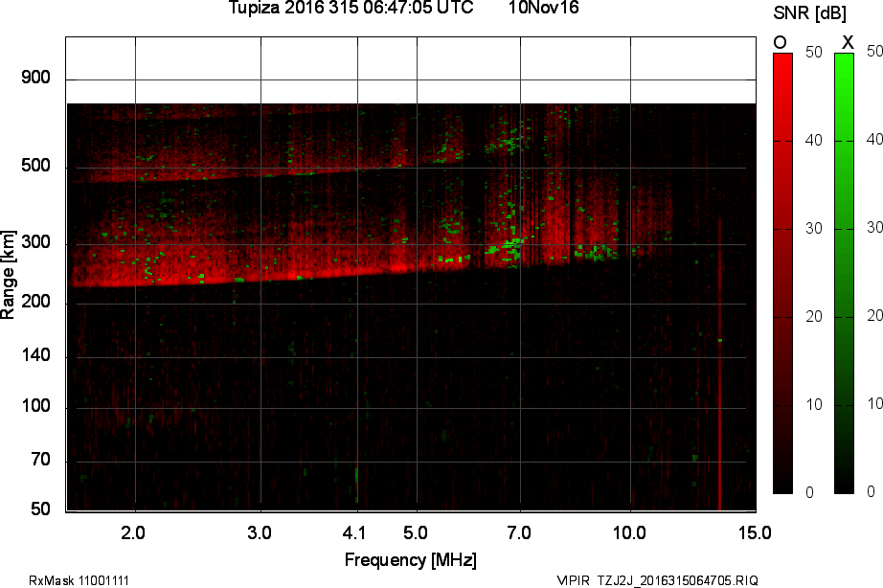Click the 4.1 MHz frequency axis label

pos(354,532)
